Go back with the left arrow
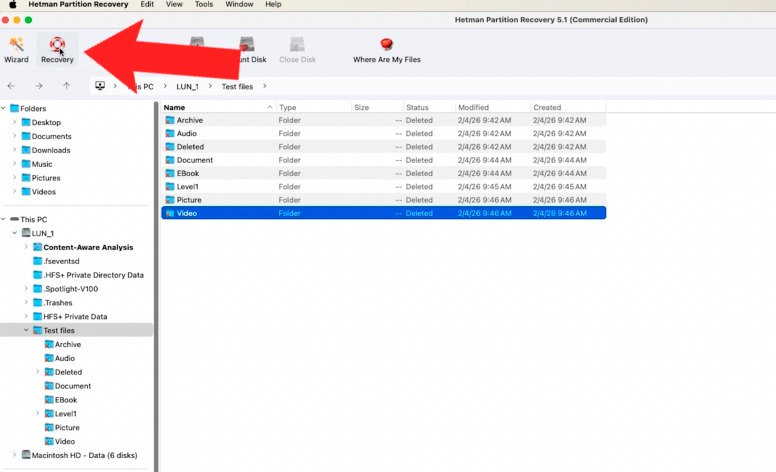 [11, 86]
